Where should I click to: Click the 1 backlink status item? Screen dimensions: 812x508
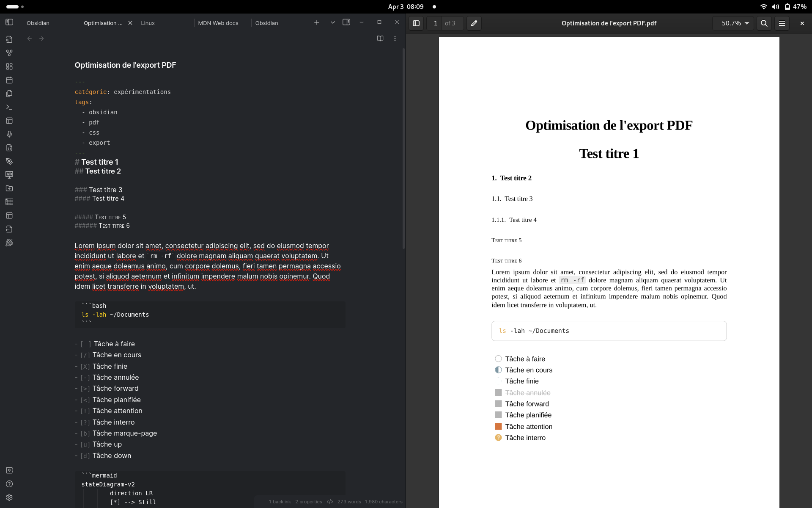coord(280,502)
